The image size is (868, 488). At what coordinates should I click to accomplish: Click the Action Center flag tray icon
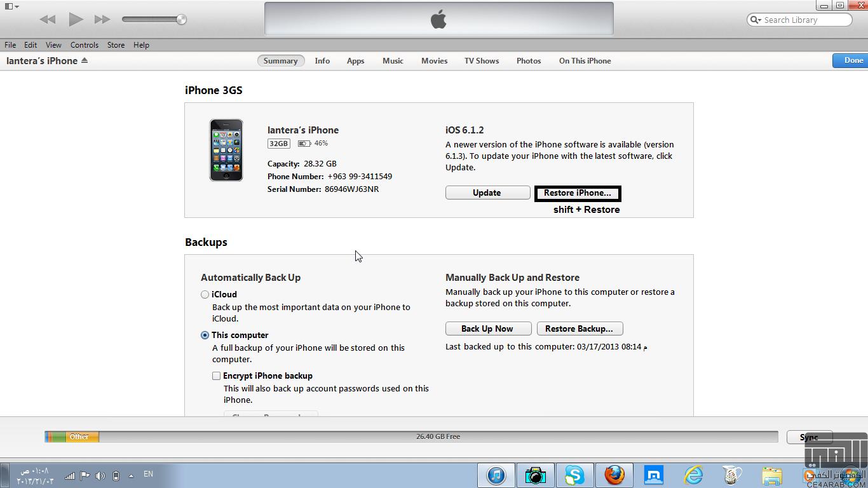[85, 475]
